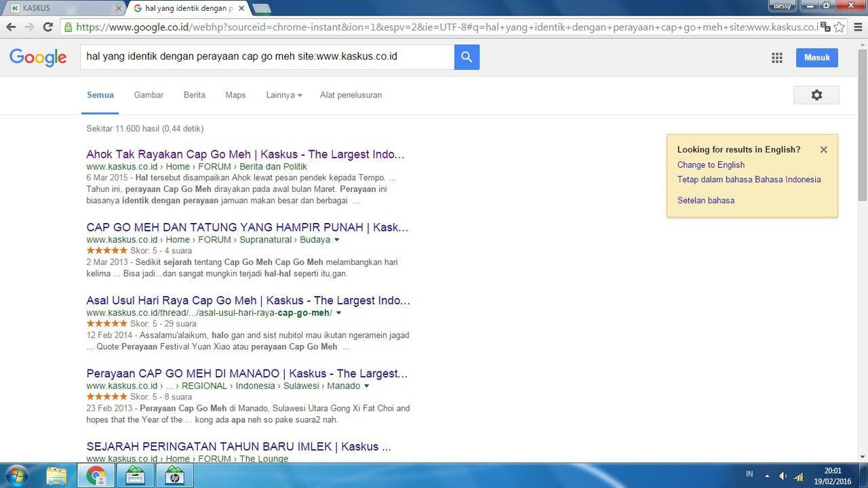Screen dimensions: 868x488
Task: Bookmark this page with star icon
Action: pos(840,27)
